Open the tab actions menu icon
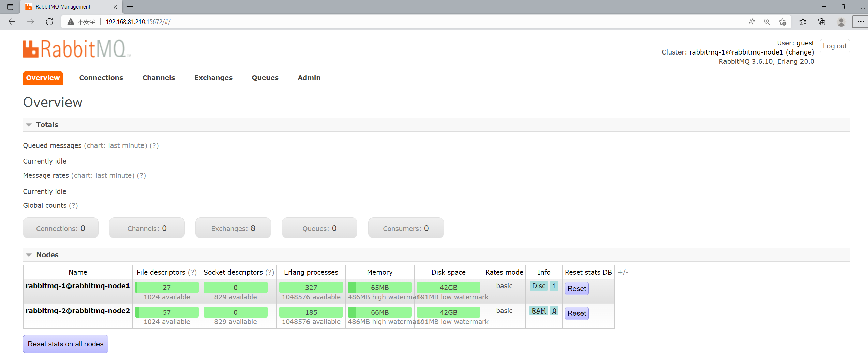 coord(10,7)
